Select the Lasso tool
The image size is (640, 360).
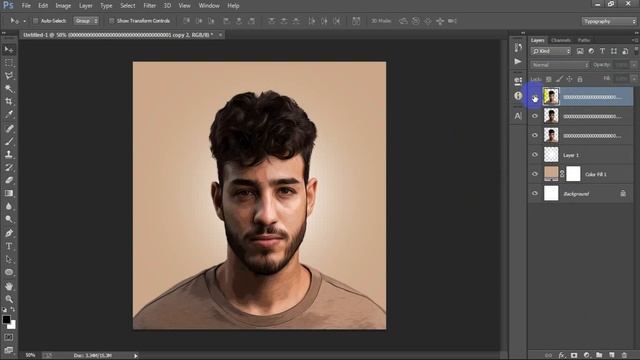click(9, 76)
